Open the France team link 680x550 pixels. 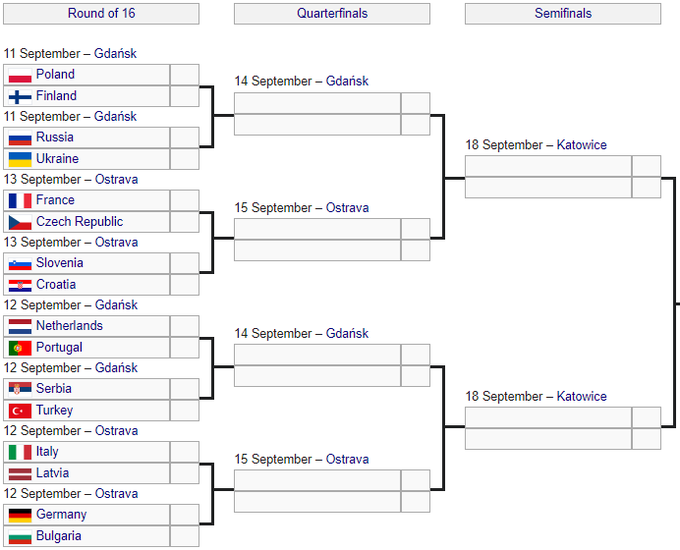(55, 200)
